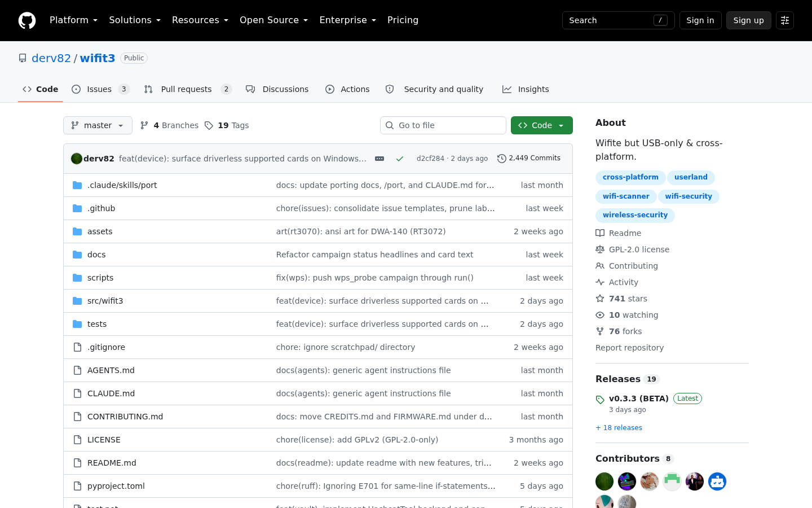812x508 pixels.
Task: Open the appearance settings icon in header
Action: [785, 20]
